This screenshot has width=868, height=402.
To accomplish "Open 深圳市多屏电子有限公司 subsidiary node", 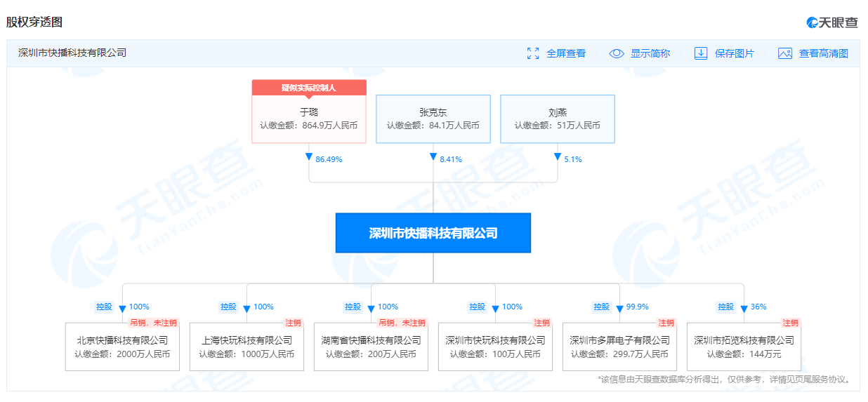I will [619, 347].
